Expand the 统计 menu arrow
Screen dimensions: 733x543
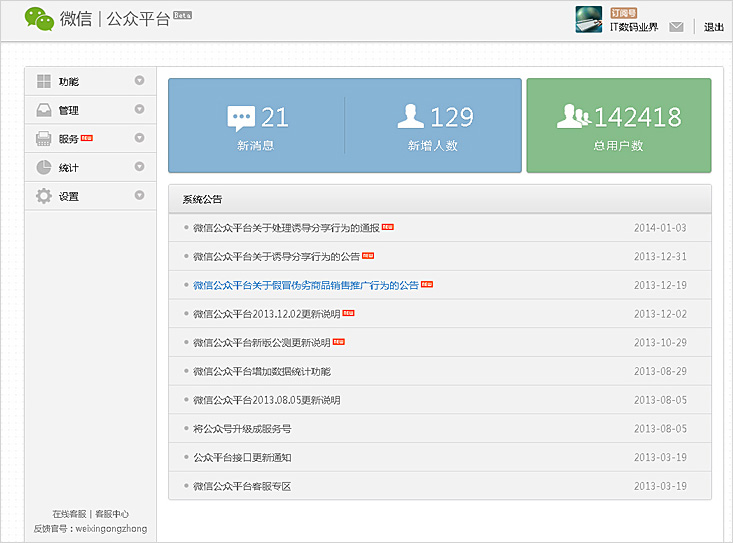[139, 166]
